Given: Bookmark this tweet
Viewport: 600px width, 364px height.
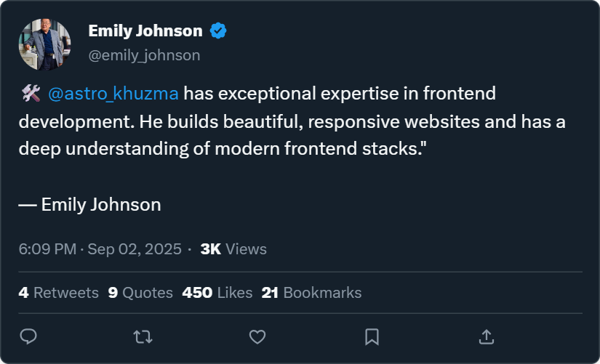Looking at the screenshot, I should tap(372, 336).
